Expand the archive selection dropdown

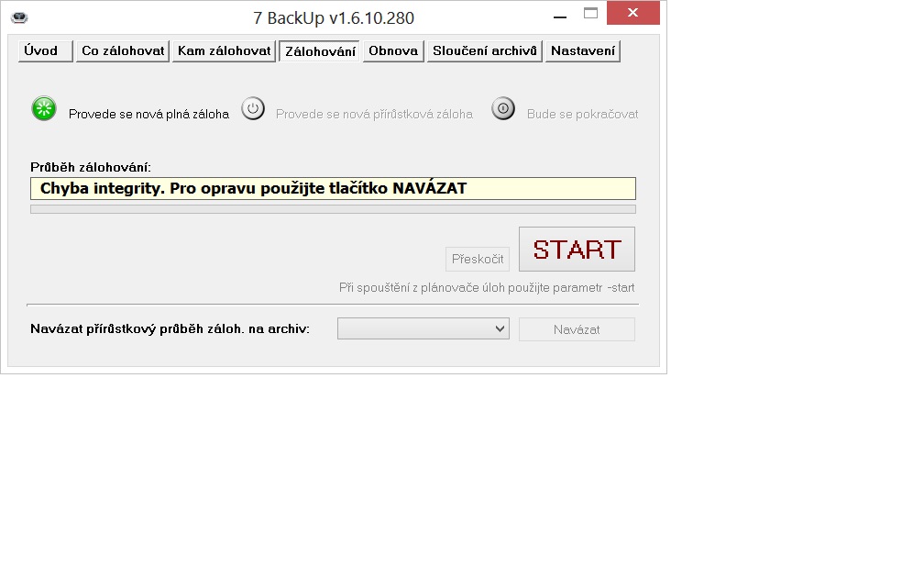click(423, 328)
